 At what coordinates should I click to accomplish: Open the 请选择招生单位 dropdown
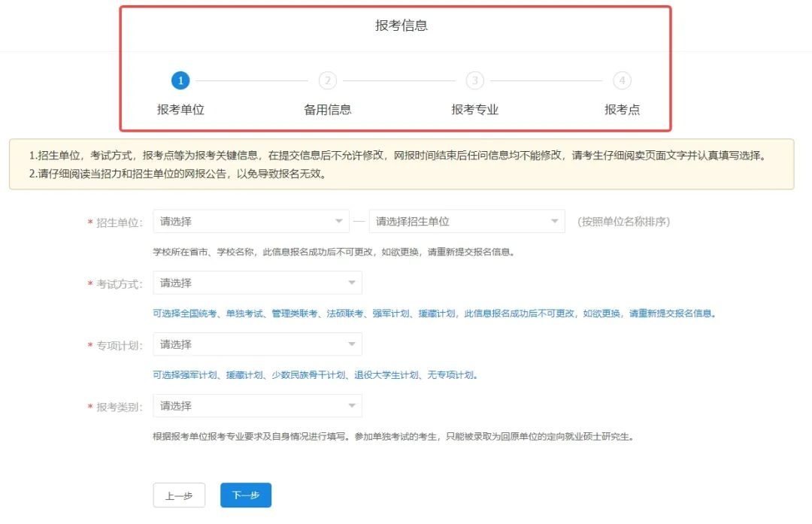pyautogui.click(x=467, y=221)
